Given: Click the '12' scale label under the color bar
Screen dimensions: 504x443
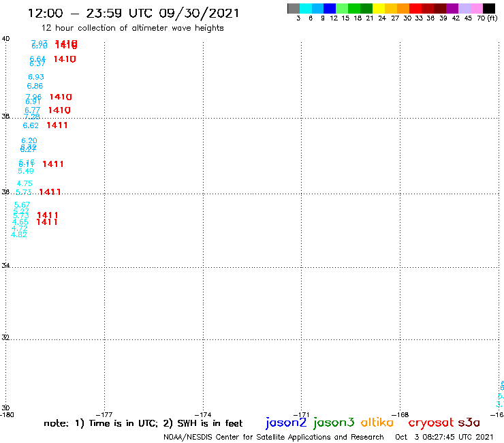Looking at the screenshot, I should pos(334,18).
